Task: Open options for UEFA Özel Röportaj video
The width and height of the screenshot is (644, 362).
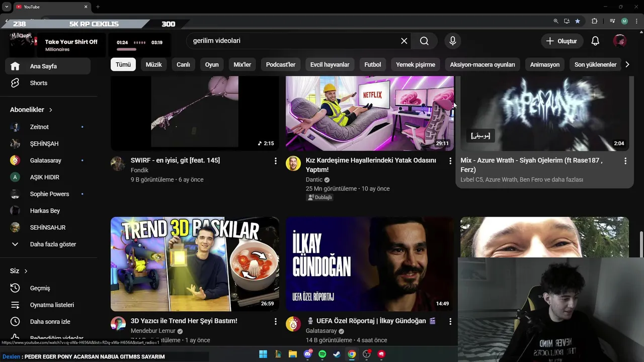Action: pyautogui.click(x=450, y=321)
